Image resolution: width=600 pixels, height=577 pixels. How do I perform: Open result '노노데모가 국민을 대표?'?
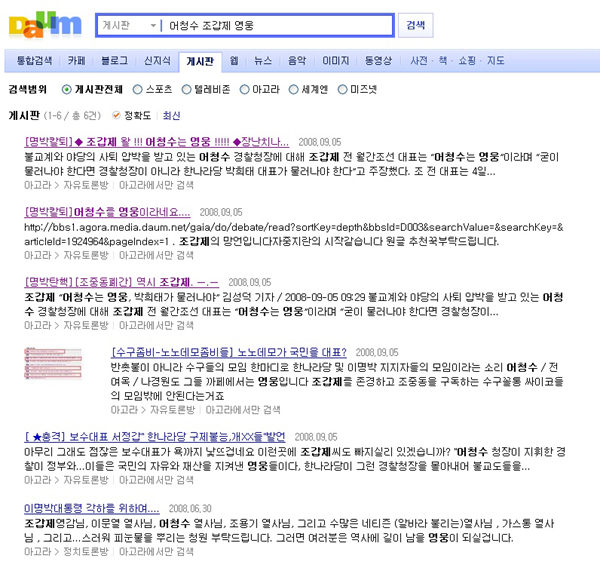(x=229, y=352)
